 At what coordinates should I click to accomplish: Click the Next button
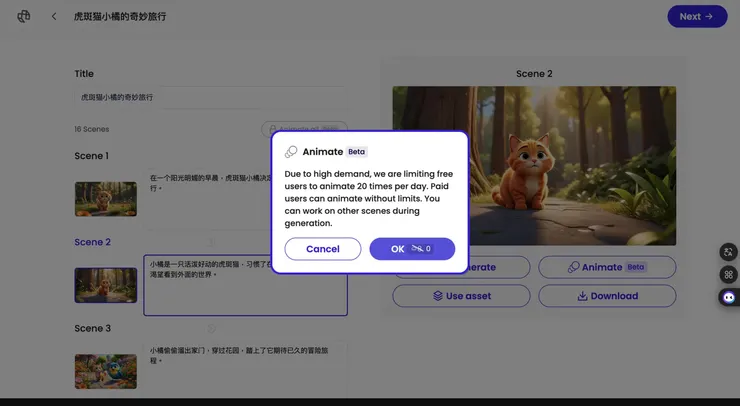tap(697, 17)
